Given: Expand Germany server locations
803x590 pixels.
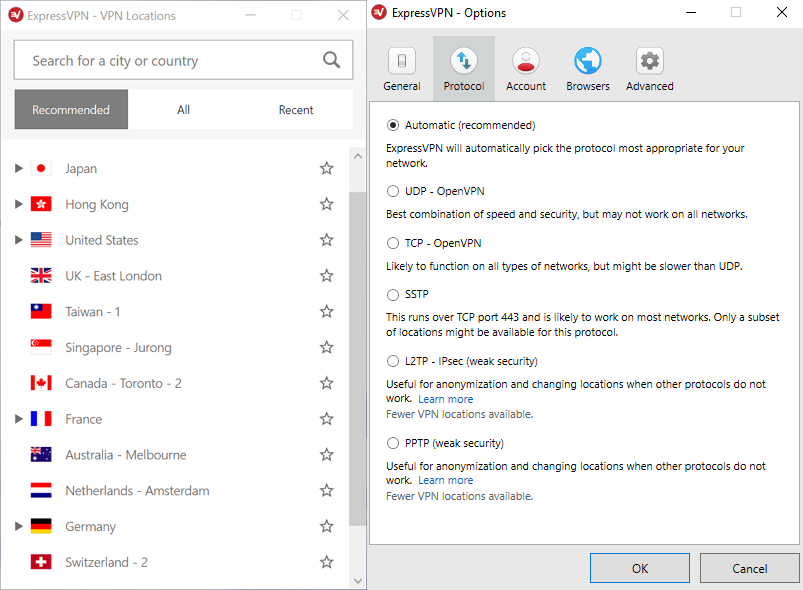Looking at the screenshot, I should click(18, 526).
